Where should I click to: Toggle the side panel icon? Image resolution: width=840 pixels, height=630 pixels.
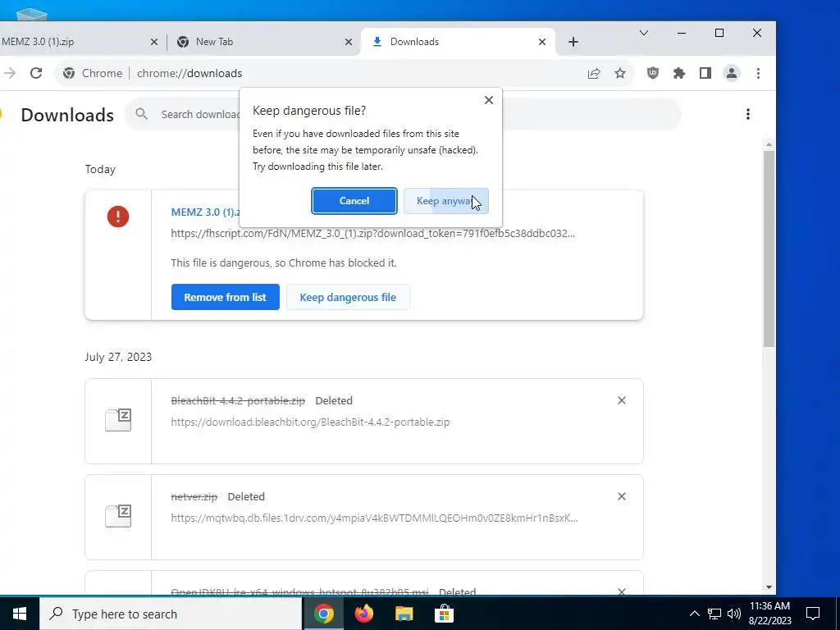pos(705,73)
